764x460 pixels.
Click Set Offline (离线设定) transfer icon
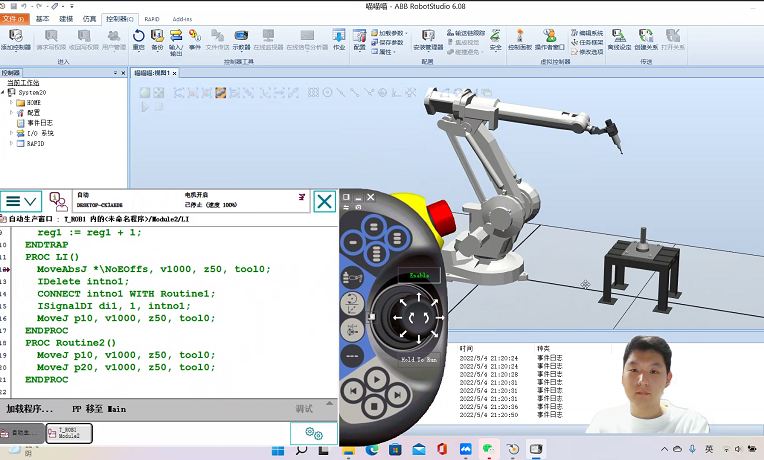(x=619, y=39)
